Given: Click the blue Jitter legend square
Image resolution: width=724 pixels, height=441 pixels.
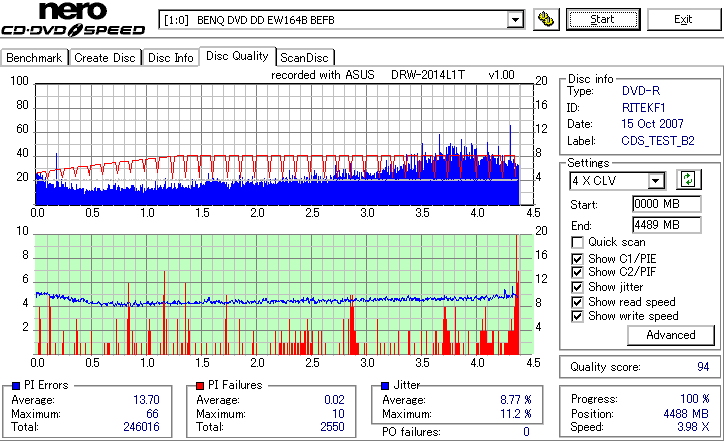Looking at the screenshot, I should [385, 386].
